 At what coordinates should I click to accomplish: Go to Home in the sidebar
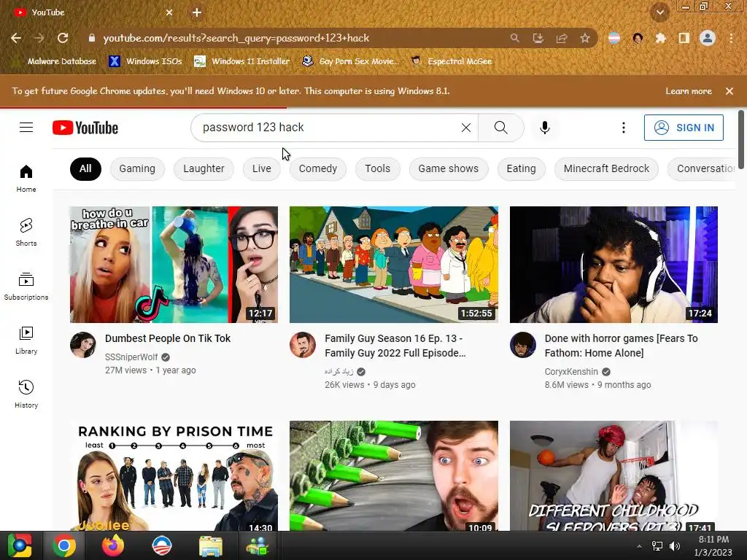[x=26, y=179]
